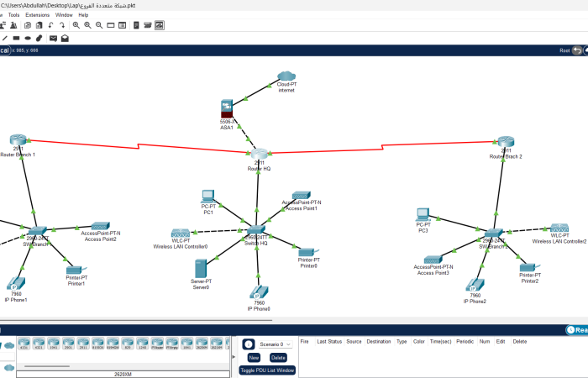Toggle the PDU List Window
The width and height of the screenshot is (588, 378).
pyautogui.click(x=267, y=370)
